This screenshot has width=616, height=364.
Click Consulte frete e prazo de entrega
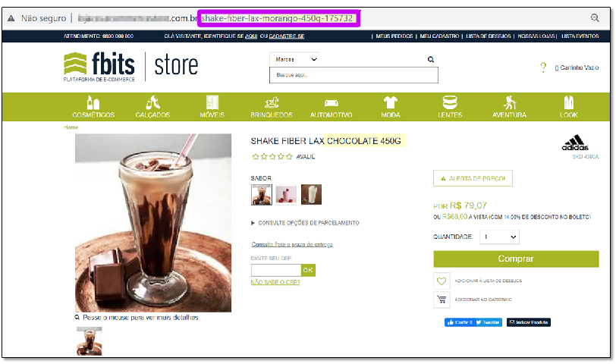(292, 244)
